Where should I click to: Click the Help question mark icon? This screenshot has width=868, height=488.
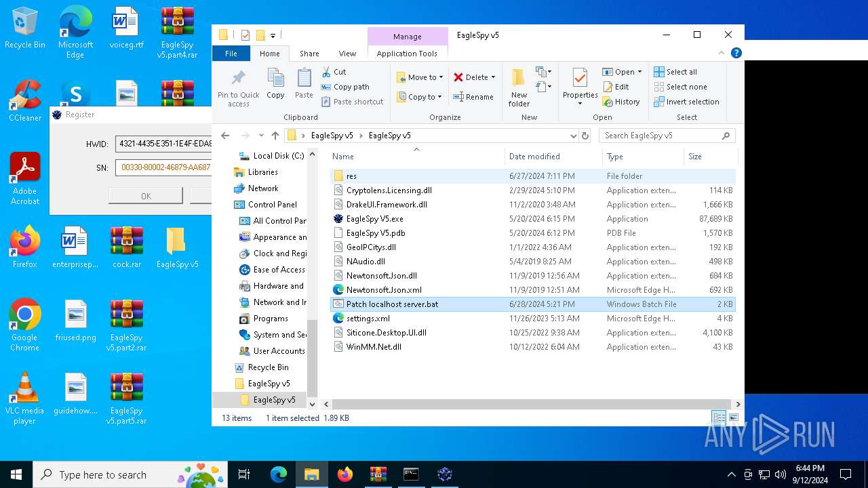[x=736, y=53]
